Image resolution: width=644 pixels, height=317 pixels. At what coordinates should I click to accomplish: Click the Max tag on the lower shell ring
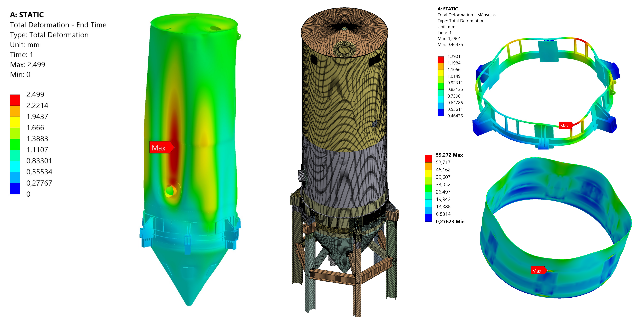pyautogui.click(x=537, y=271)
